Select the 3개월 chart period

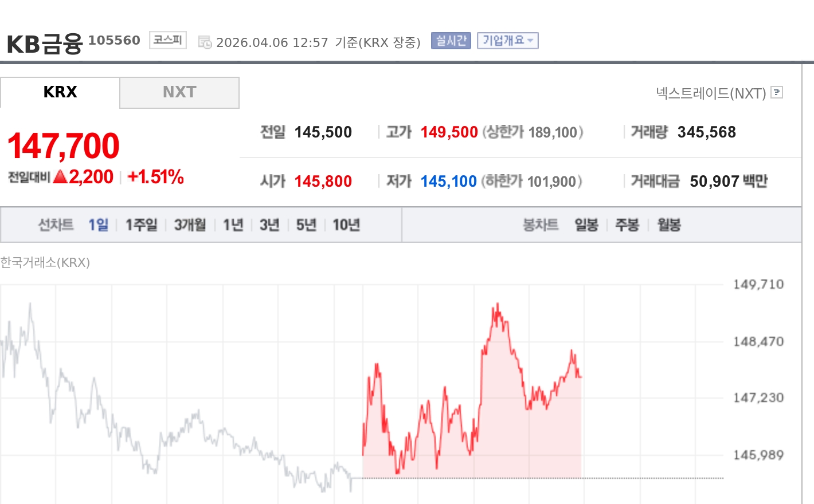(189, 225)
